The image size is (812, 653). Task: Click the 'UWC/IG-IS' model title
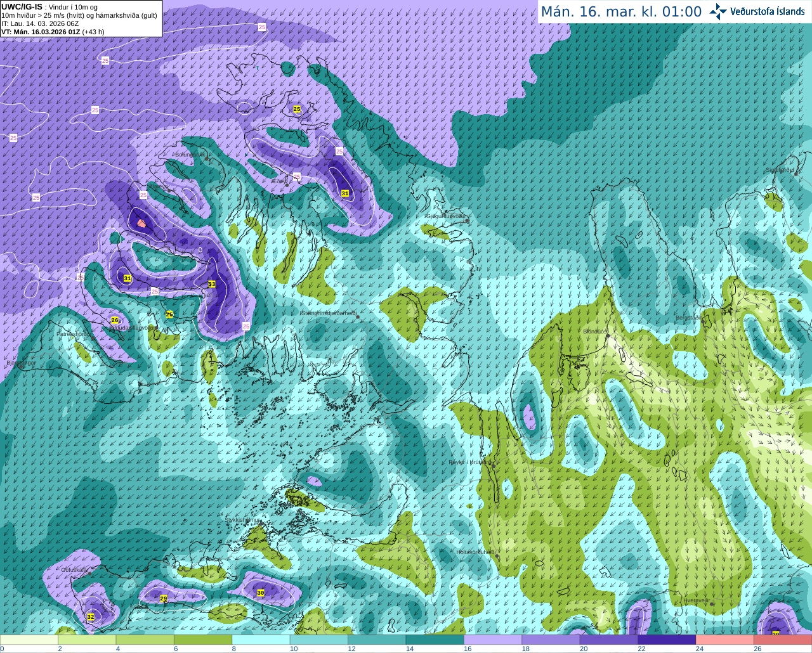(22, 7)
